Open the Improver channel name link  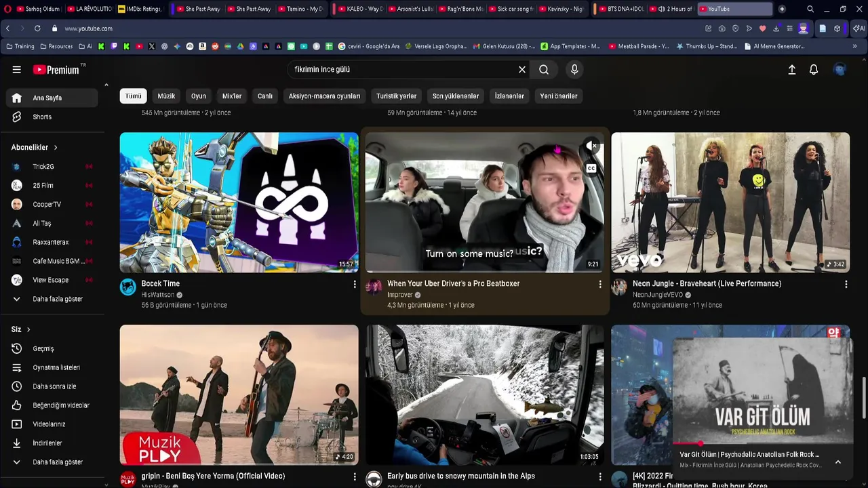pyautogui.click(x=400, y=295)
